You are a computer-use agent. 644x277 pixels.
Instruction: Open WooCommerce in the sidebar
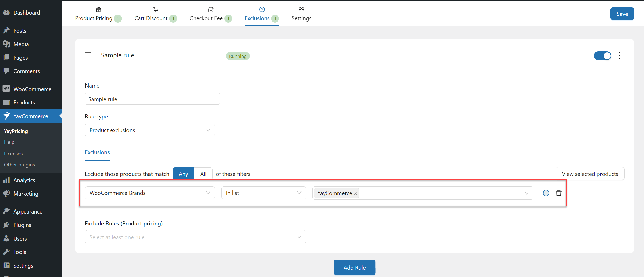[32, 89]
